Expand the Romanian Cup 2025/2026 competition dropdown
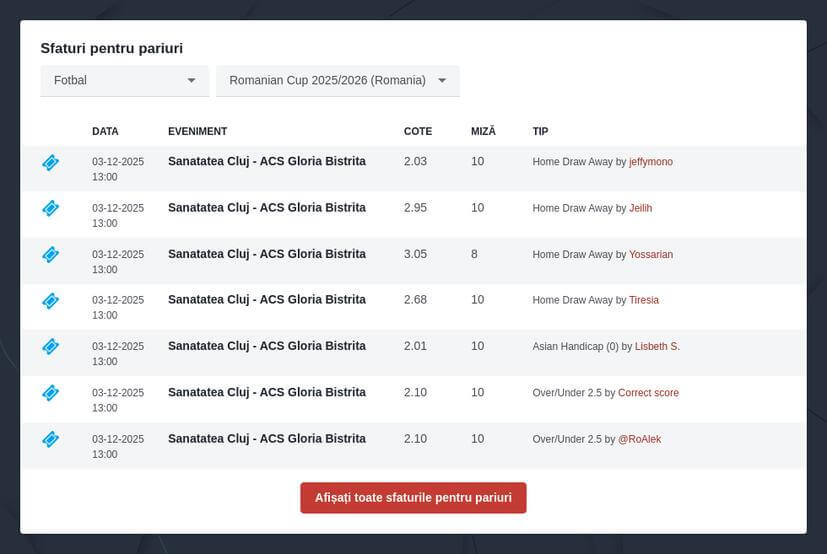 [x=337, y=80]
